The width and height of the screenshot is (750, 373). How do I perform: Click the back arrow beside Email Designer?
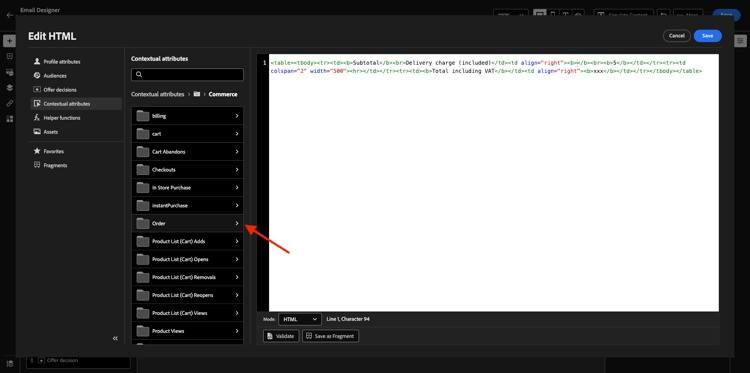tap(10, 15)
